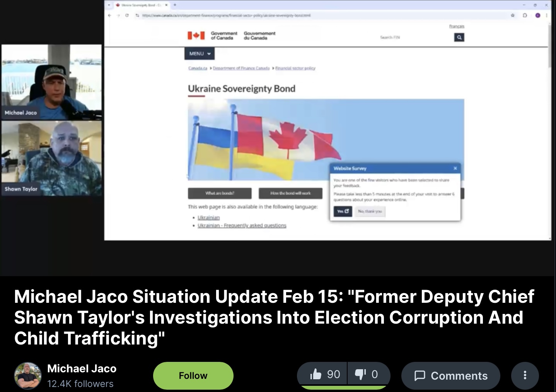Open the Michael Jaco channel name link

82,368
